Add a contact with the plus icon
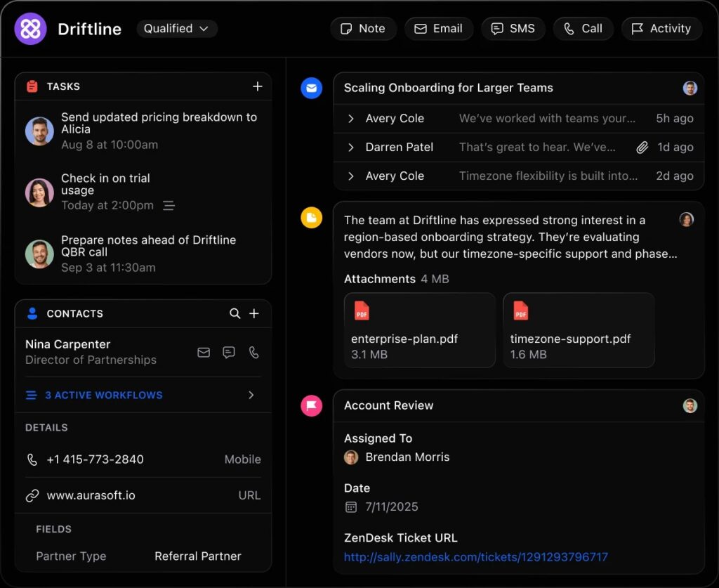 click(254, 313)
